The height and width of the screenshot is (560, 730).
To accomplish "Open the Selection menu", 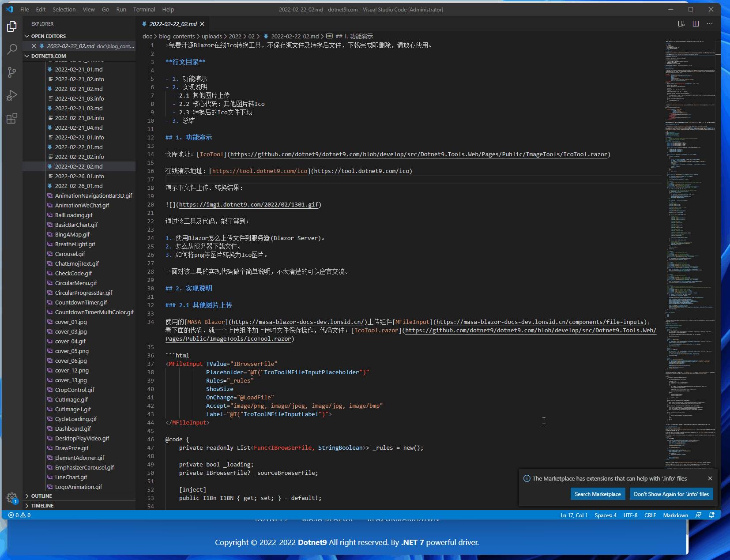I will pos(64,9).
